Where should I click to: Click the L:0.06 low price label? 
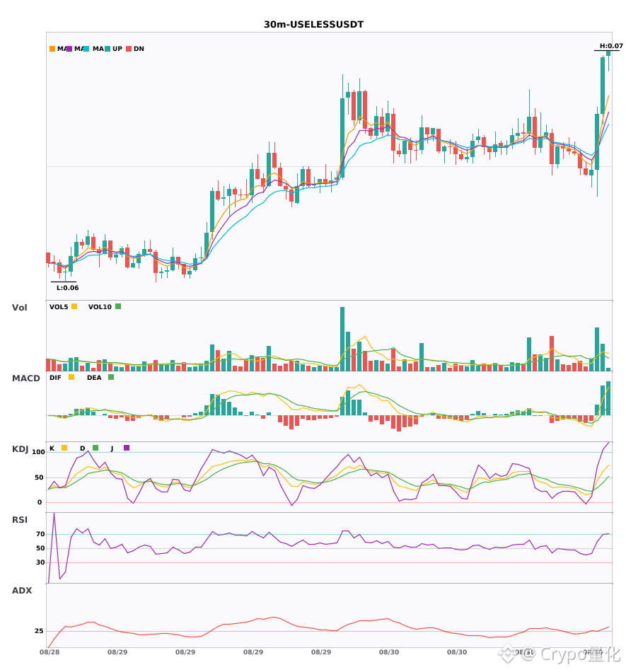click(x=68, y=288)
